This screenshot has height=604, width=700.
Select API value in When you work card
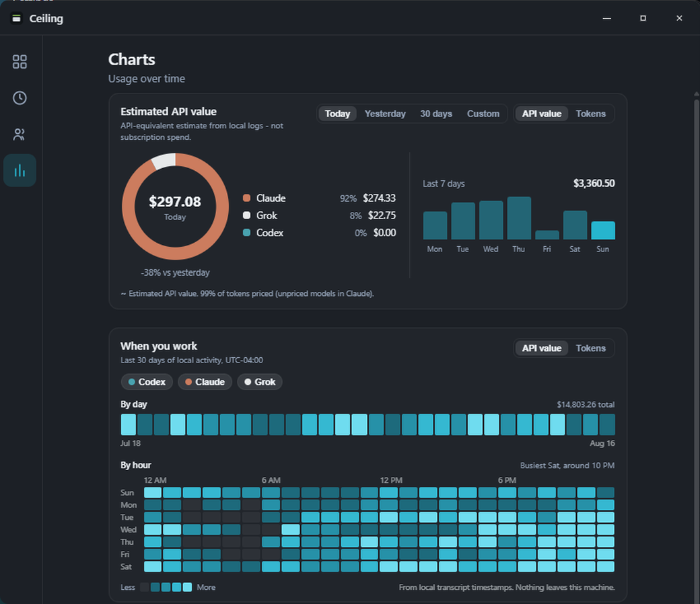pos(542,348)
